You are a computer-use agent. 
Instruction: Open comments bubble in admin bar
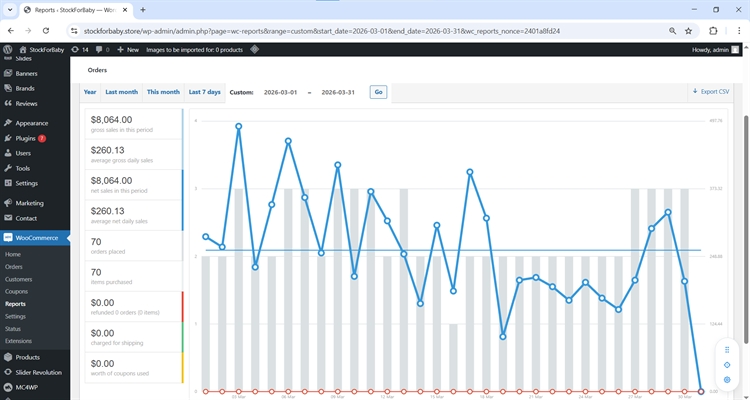102,50
